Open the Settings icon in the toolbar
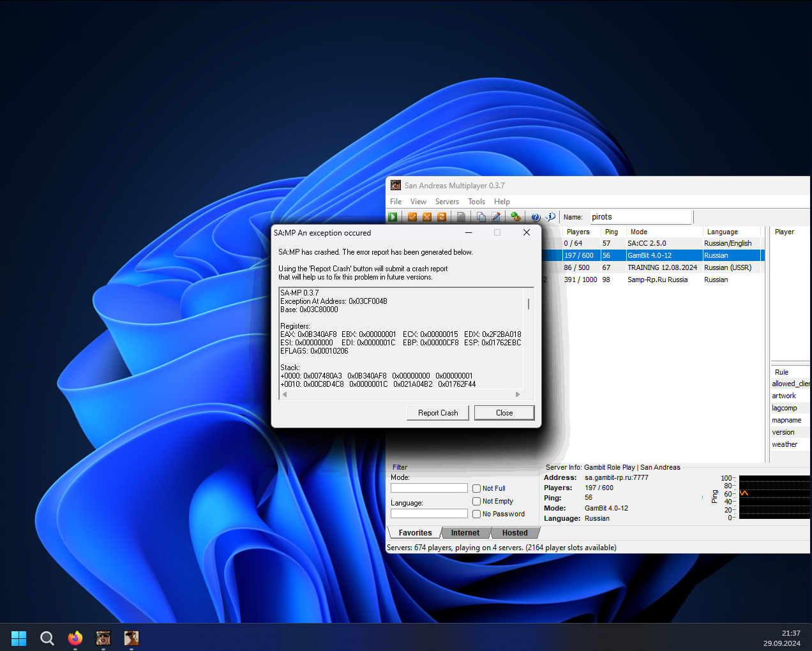This screenshot has width=812, height=651. point(515,217)
